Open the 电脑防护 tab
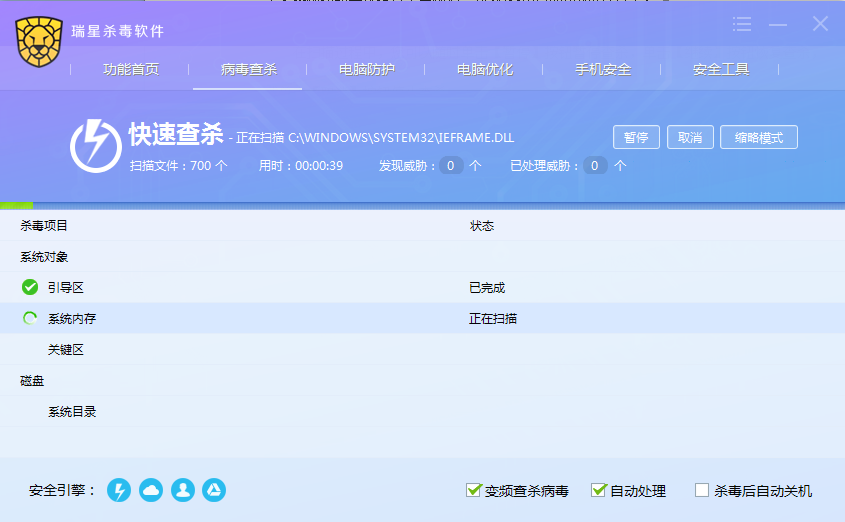Screen dimensions: 845x522 click(x=367, y=70)
